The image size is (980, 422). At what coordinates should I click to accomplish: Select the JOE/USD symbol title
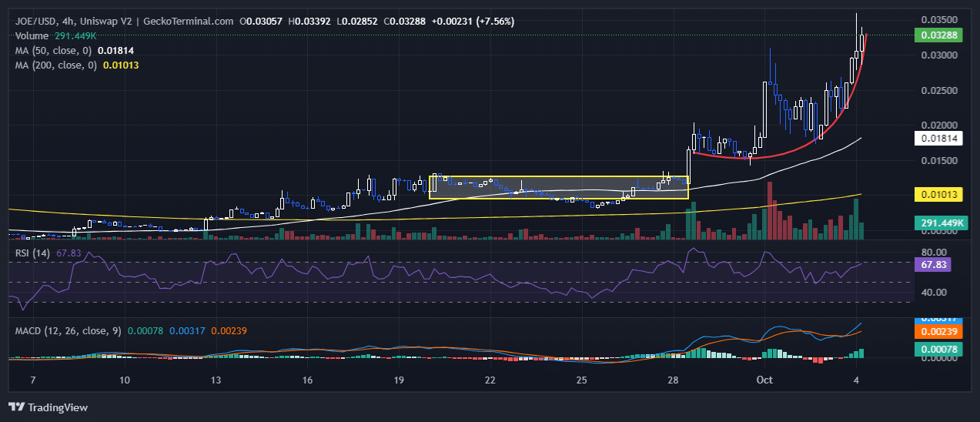pos(36,21)
